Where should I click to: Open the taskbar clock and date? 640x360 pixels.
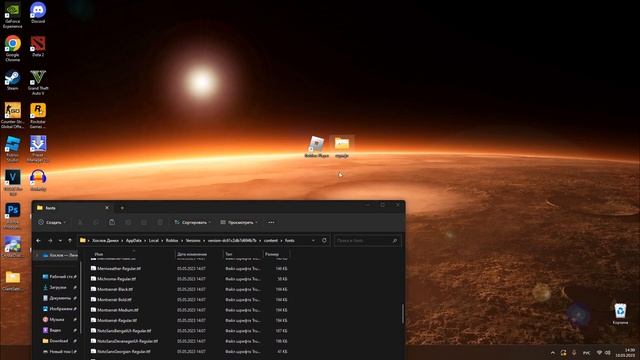click(x=626, y=353)
